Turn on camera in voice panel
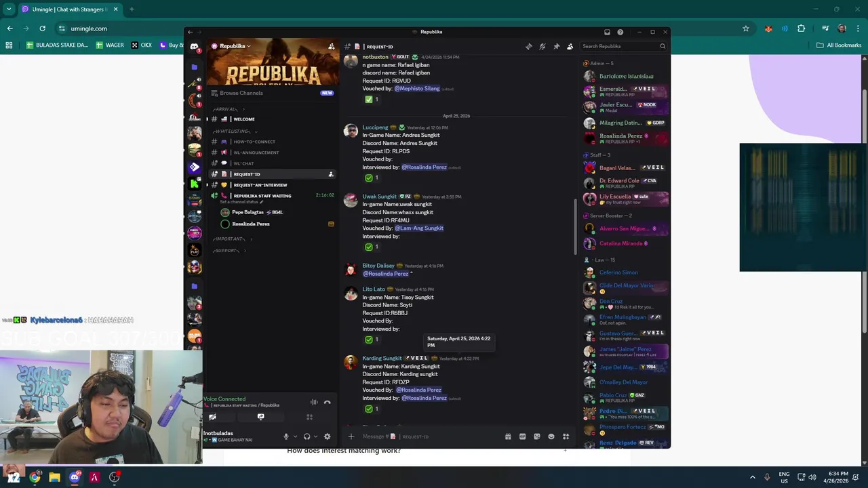This screenshot has width=868, height=488. coord(212,417)
